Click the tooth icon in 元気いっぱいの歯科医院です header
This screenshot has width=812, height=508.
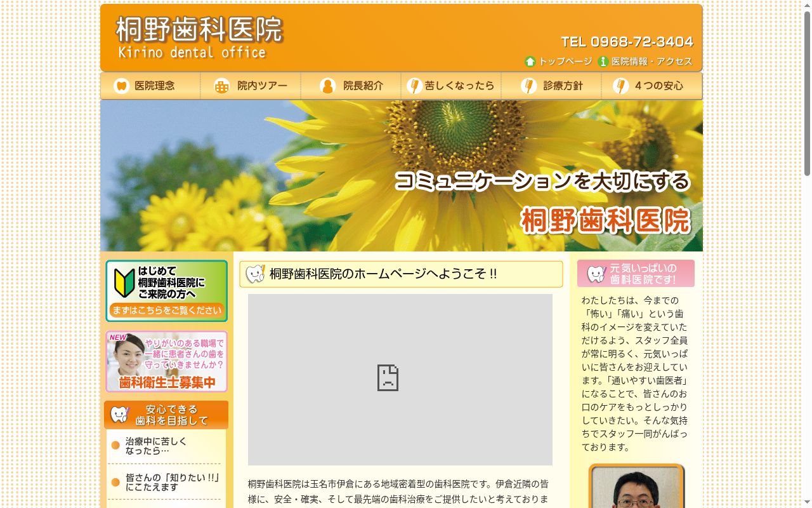[x=596, y=274]
